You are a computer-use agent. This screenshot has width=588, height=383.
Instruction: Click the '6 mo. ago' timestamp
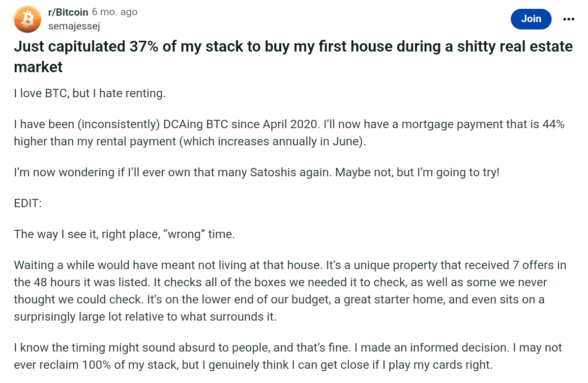[115, 12]
